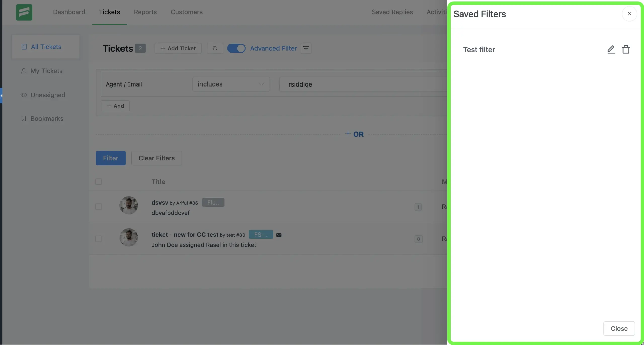
Task: Check the dsvsv ticket row checkbox
Action: click(98, 207)
